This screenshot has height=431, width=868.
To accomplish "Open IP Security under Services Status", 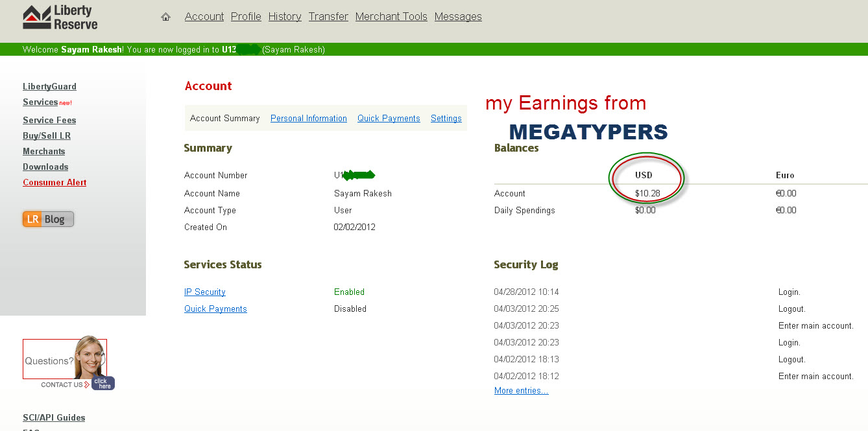I will tap(205, 292).
